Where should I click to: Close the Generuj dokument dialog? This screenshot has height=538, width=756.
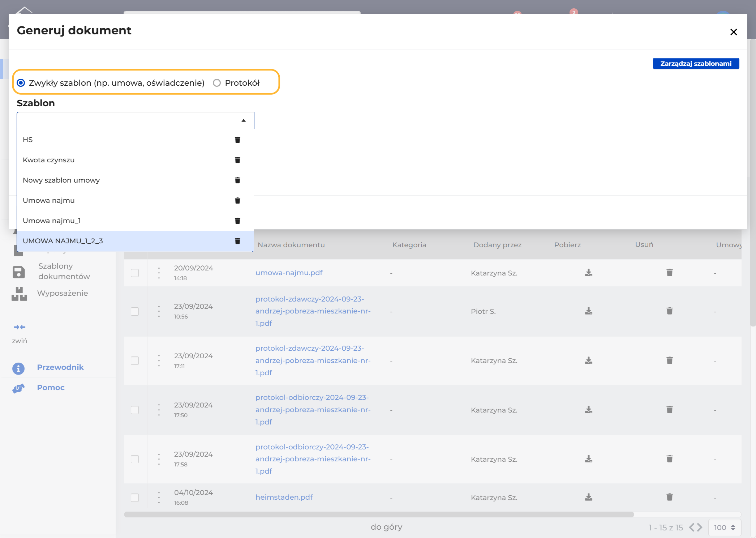[x=734, y=32]
